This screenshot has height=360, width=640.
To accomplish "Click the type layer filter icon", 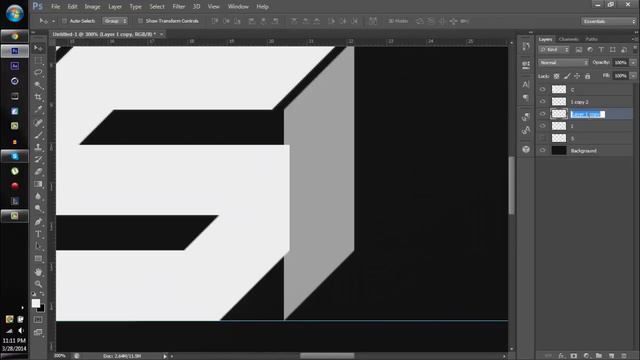I will pos(601,50).
